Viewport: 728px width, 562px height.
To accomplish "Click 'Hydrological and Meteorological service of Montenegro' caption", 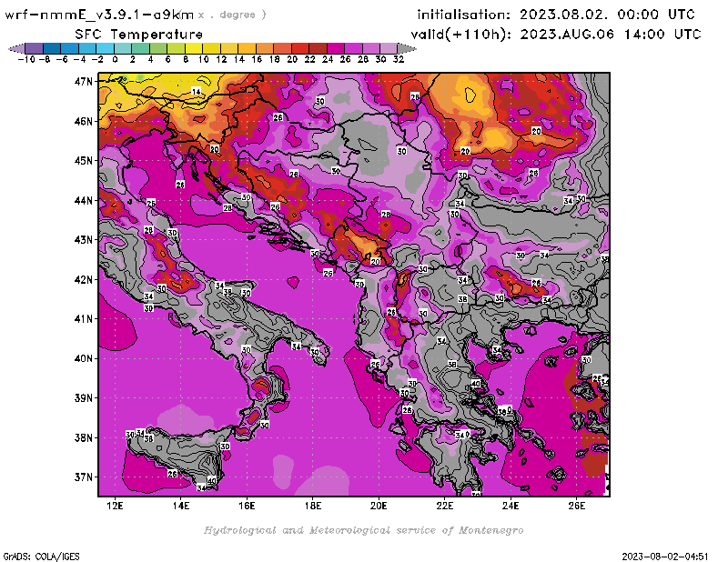I will pos(363,530).
